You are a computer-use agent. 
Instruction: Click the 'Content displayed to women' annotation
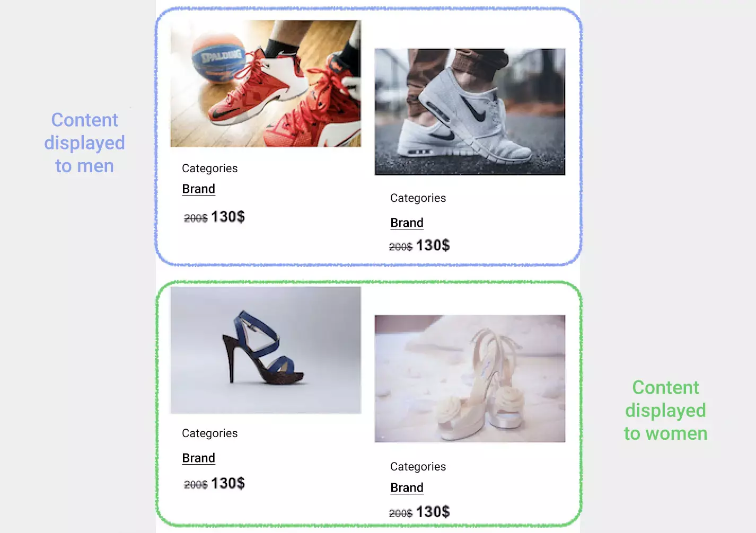tap(665, 411)
